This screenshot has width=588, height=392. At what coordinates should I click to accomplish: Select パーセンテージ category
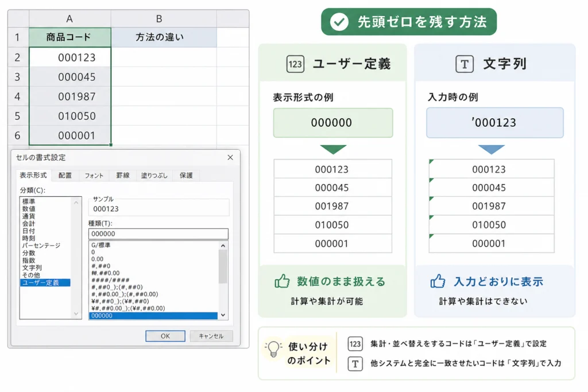(x=41, y=246)
